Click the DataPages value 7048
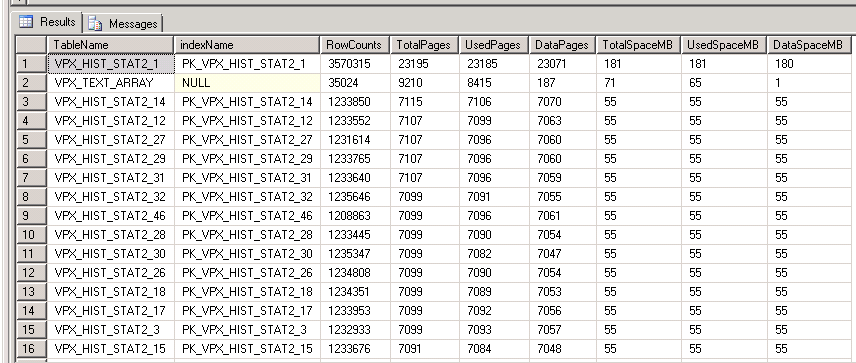 [563, 348]
